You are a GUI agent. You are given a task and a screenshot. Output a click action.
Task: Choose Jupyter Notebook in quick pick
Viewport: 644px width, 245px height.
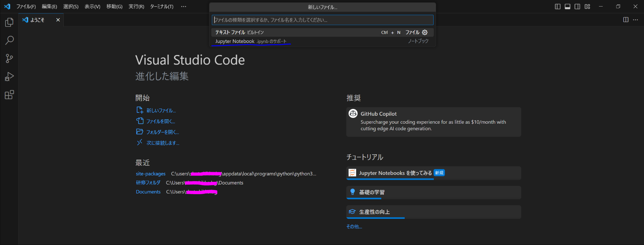click(x=323, y=41)
